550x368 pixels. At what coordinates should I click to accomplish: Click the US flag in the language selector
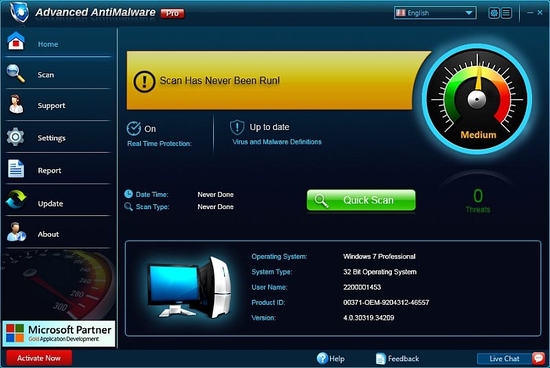pyautogui.click(x=401, y=13)
